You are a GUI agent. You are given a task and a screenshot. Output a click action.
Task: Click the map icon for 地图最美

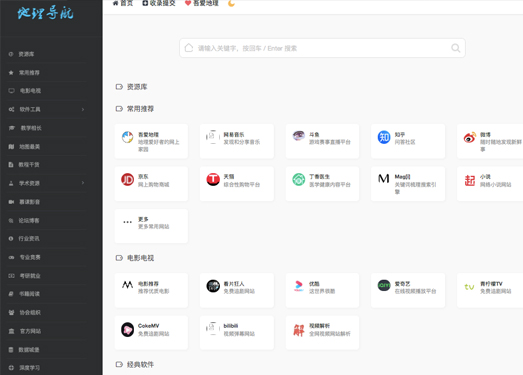11,147
